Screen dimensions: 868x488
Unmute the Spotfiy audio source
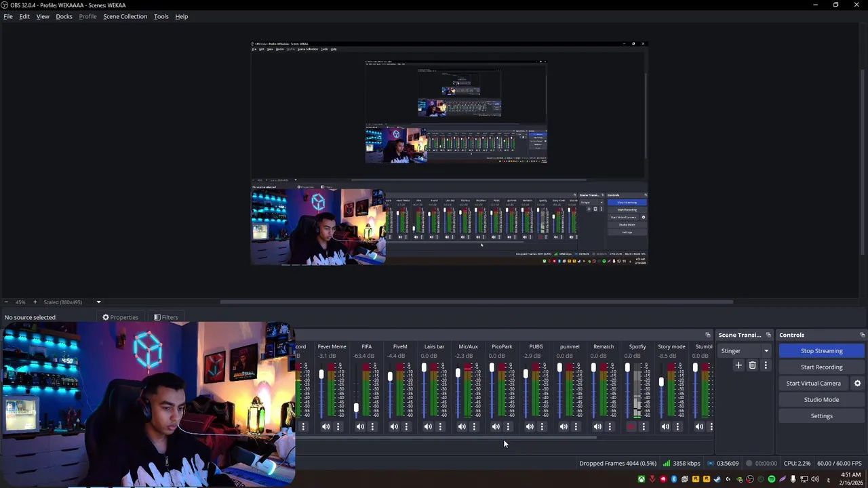(x=631, y=426)
